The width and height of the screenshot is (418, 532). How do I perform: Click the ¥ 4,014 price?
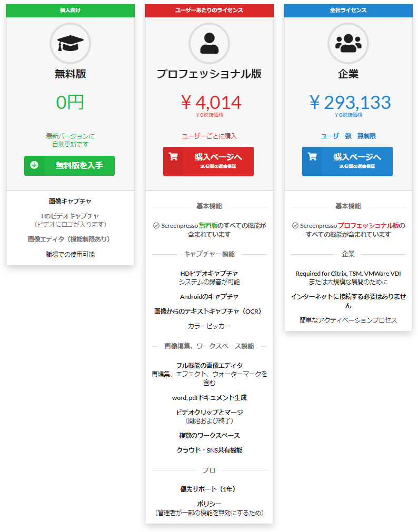(211, 102)
